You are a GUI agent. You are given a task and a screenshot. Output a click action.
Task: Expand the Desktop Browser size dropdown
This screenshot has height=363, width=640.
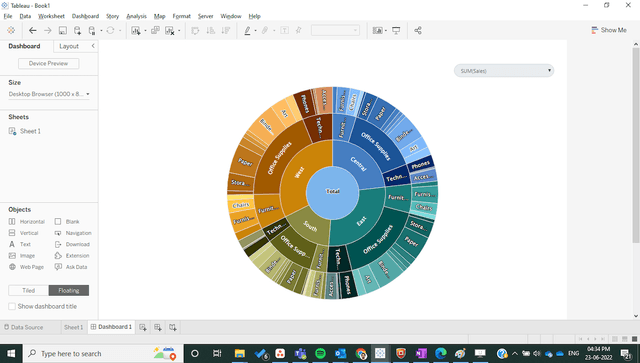click(49, 94)
